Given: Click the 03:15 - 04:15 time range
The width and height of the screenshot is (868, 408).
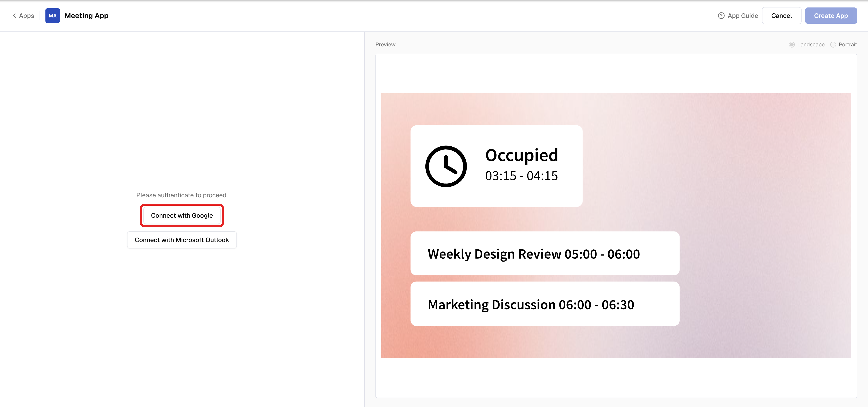Looking at the screenshot, I should point(521,176).
